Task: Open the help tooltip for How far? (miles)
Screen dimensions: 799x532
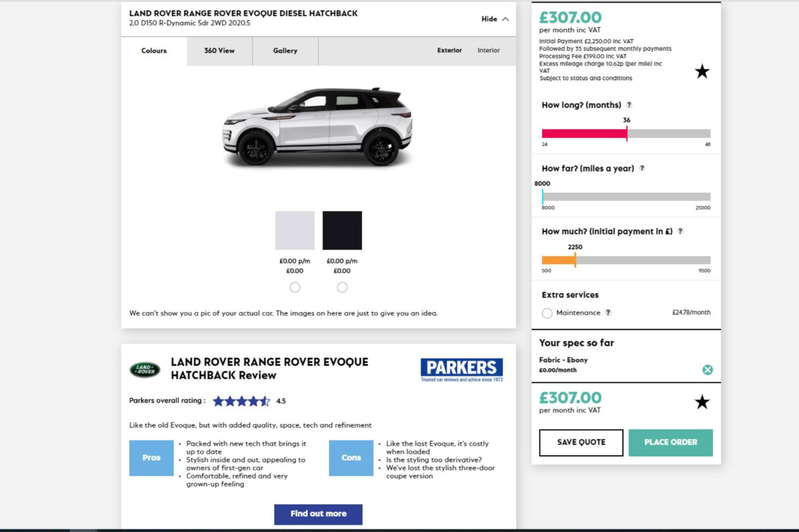Action: pyautogui.click(x=642, y=168)
